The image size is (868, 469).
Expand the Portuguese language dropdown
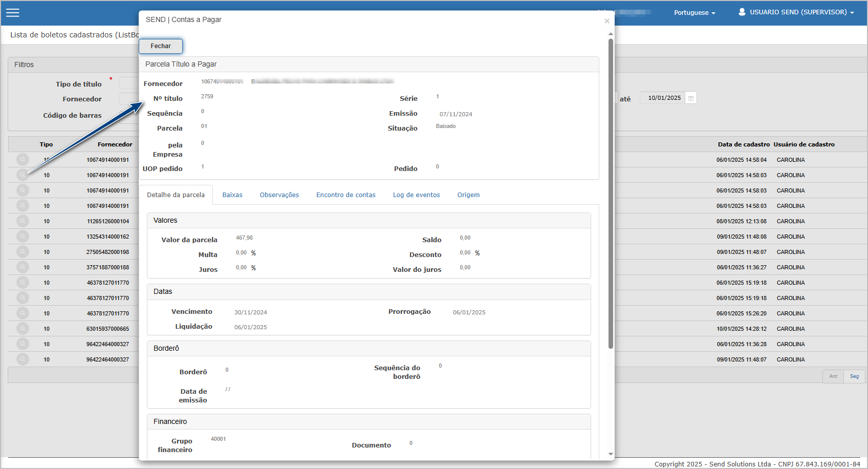695,13
